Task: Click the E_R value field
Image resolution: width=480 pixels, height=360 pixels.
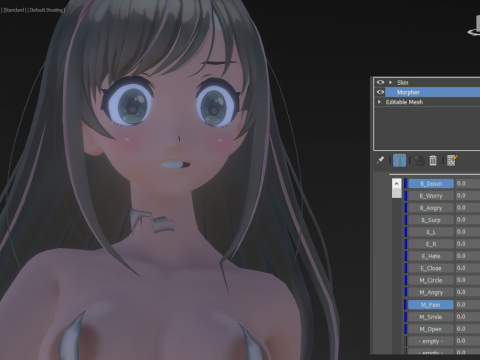Action: tap(468, 244)
